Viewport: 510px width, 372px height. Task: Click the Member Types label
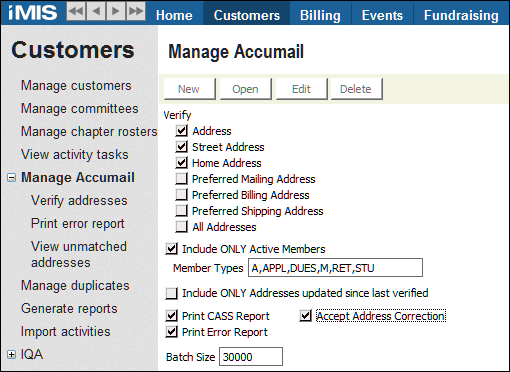tap(208, 268)
